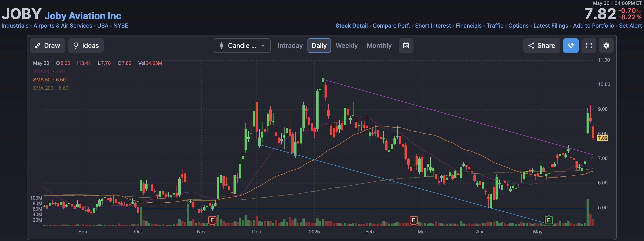Viewport: 644px width, 241px height.
Task: Open chart settings gear
Action: (606, 46)
